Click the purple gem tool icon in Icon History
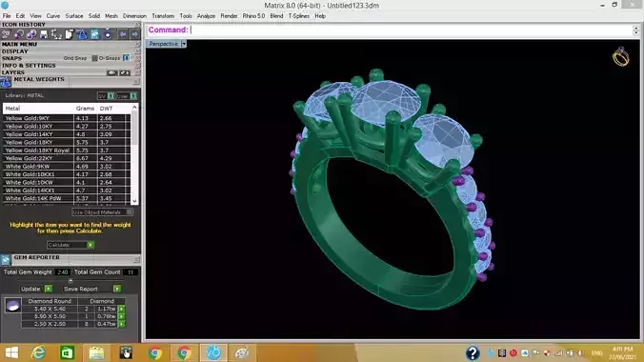Screen dimensions: 644x362 pyautogui.click(x=19, y=34)
